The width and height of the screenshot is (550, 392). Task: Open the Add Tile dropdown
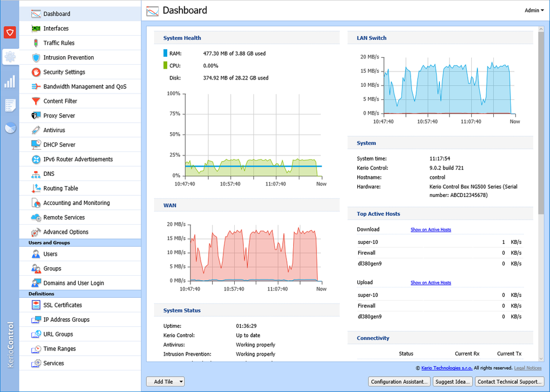[x=165, y=382]
